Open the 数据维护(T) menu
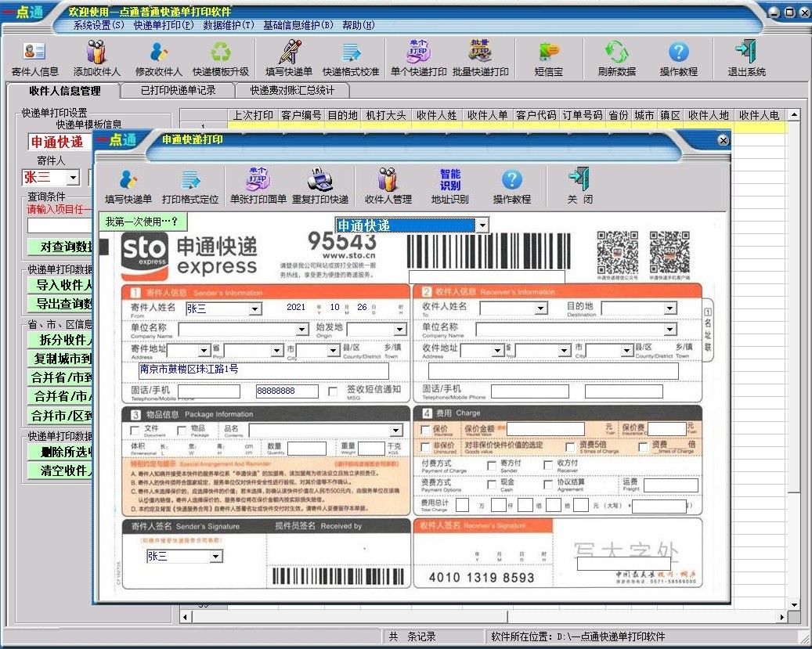Screen dimensions: 812x649 coord(229,25)
